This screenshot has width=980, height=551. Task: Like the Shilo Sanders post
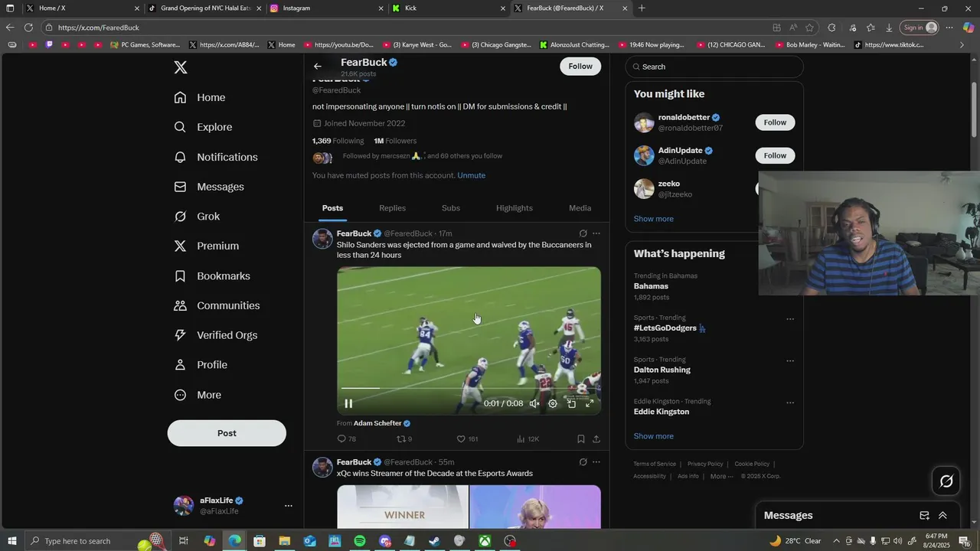click(467, 439)
